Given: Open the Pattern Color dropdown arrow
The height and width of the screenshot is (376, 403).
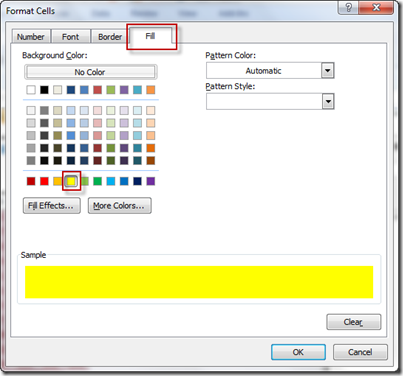Looking at the screenshot, I should [x=328, y=71].
